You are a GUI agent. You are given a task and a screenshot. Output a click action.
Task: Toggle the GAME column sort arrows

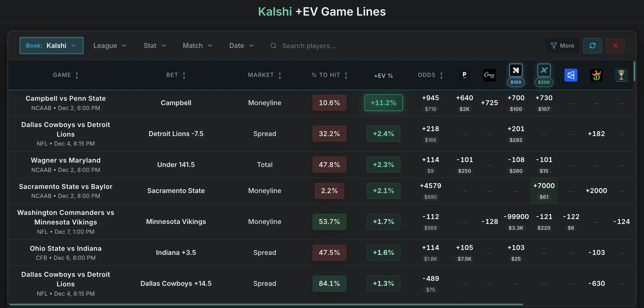click(x=78, y=75)
